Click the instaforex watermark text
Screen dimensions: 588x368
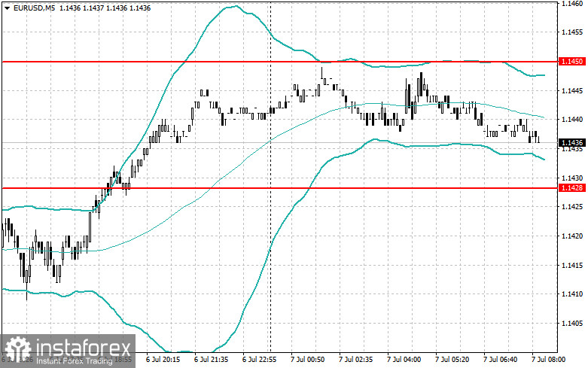click(83, 348)
